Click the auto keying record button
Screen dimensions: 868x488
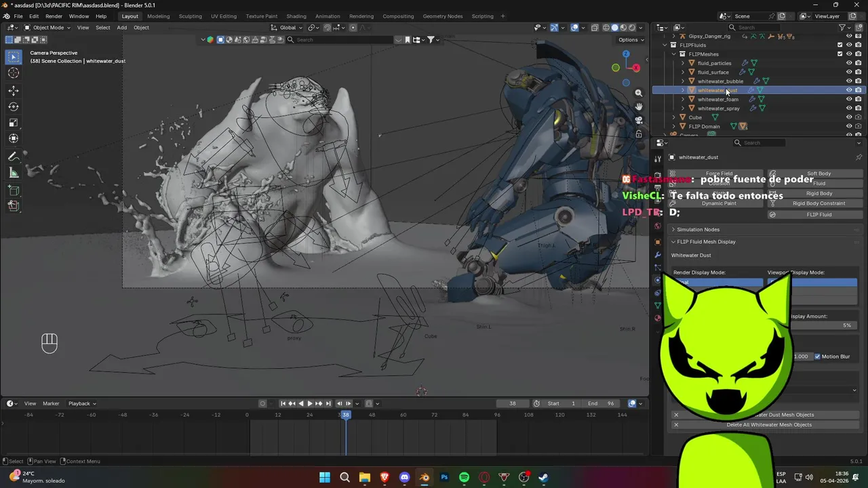click(262, 403)
